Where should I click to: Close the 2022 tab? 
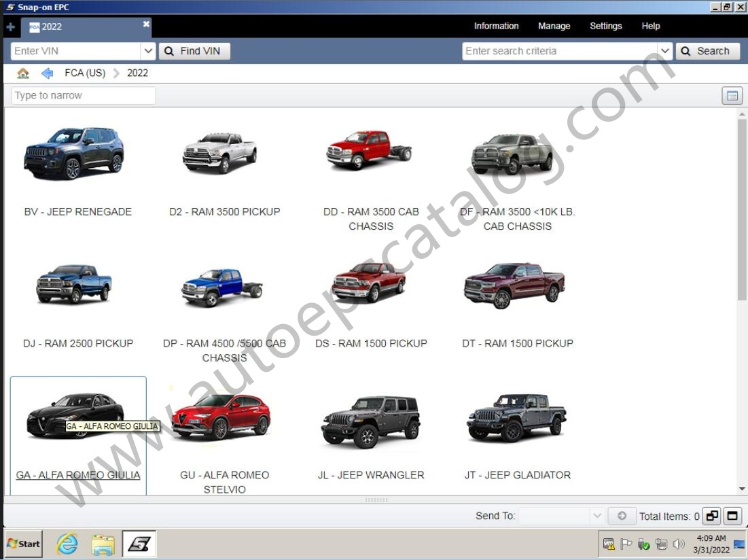coord(146,23)
